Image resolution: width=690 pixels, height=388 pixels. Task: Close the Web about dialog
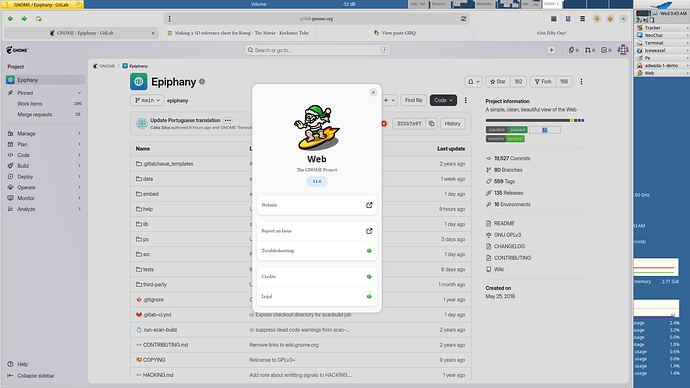(x=373, y=92)
